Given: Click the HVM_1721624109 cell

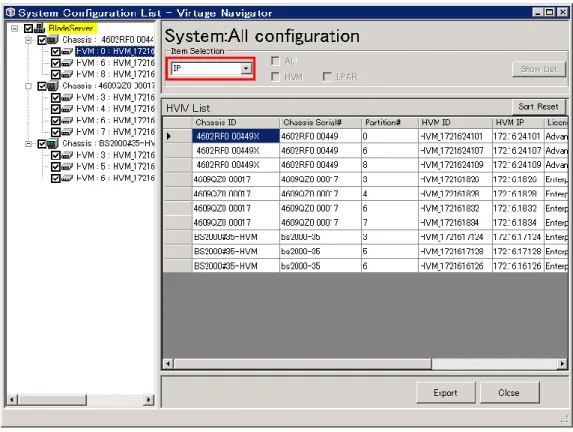Looking at the screenshot, I should pyautogui.click(x=455, y=165).
